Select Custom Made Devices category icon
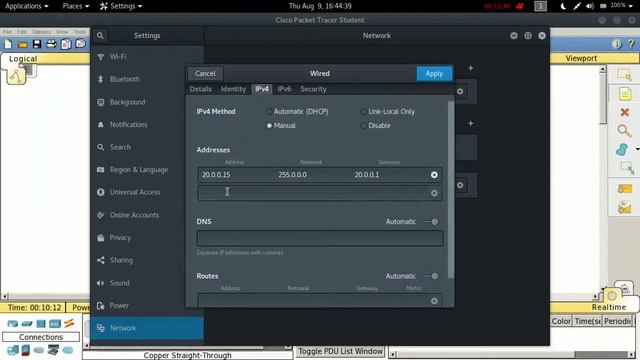Viewport: 640px width, 360px height. (x=53, y=350)
